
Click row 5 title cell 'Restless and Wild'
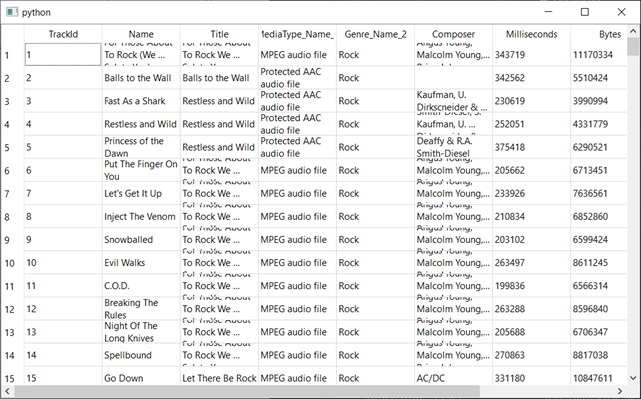click(x=219, y=147)
